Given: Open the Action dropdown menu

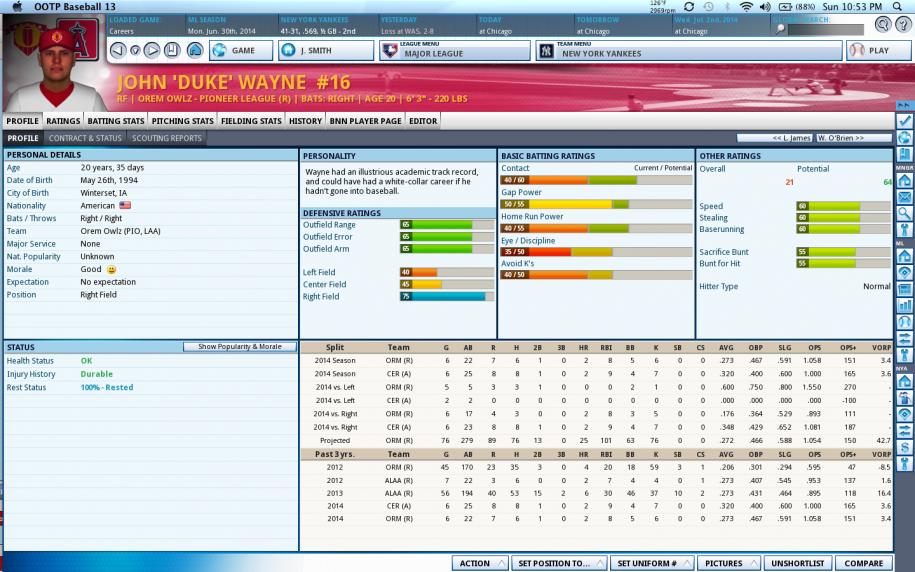Looking at the screenshot, I should tap(479, 563).
